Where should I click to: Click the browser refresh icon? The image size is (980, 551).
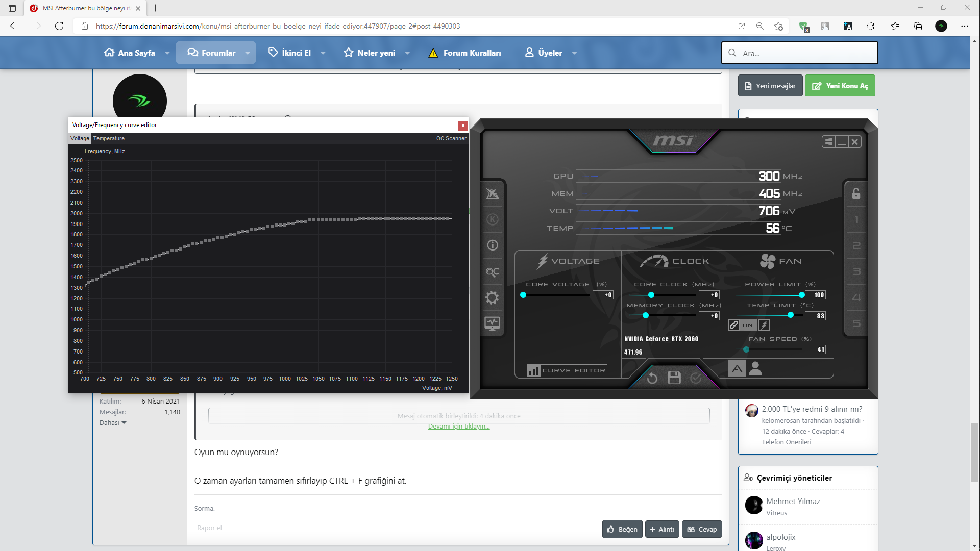(59, 26)
